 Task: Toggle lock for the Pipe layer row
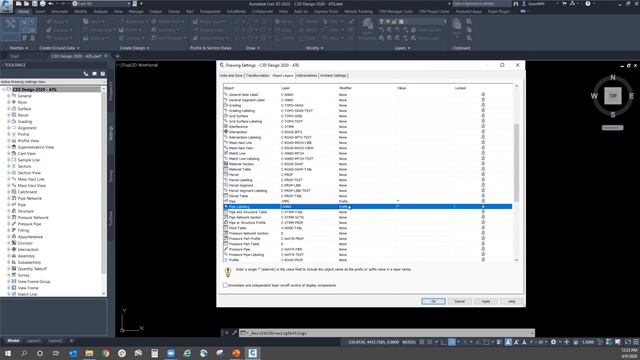click(483, 201)
